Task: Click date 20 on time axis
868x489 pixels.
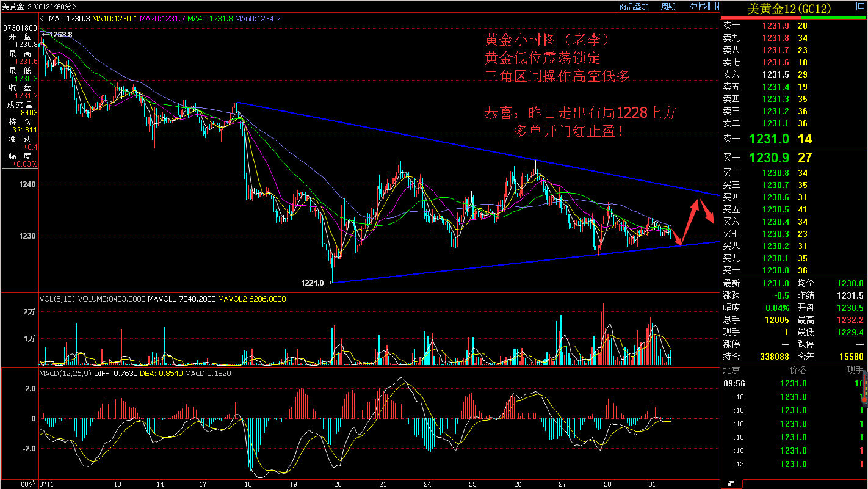Action: pos(338,484)
